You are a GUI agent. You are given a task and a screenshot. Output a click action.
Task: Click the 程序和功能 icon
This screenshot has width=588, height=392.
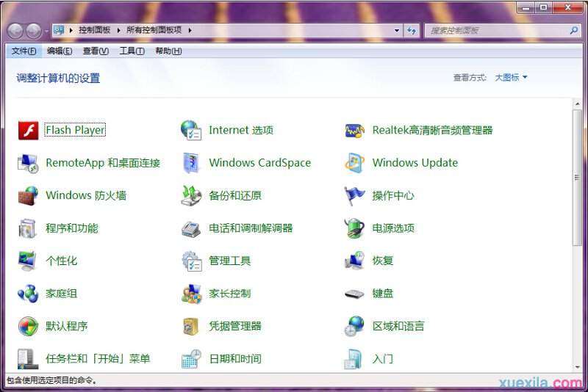click(27, 228)
